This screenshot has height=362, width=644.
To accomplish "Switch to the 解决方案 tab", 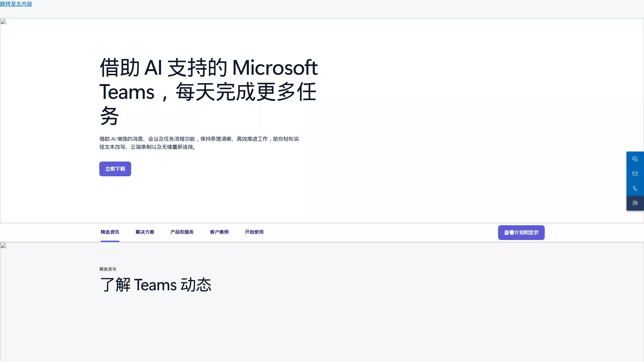I will (x=145, y=232).
